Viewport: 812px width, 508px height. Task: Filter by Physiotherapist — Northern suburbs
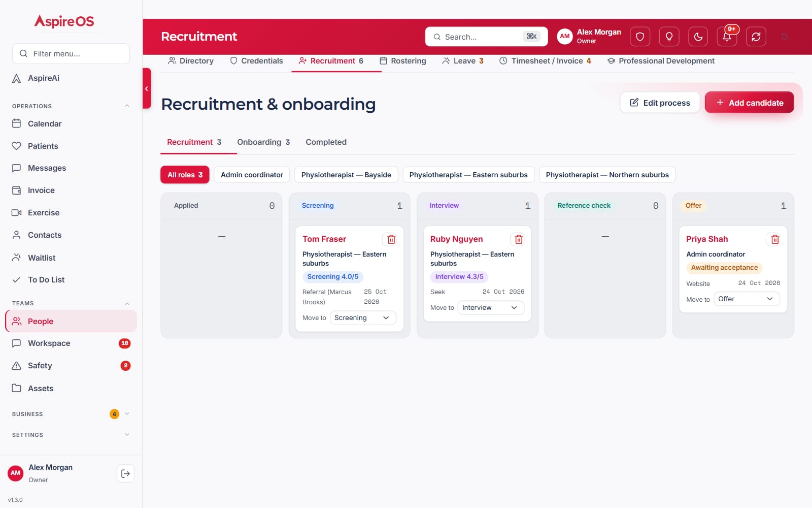607,175
